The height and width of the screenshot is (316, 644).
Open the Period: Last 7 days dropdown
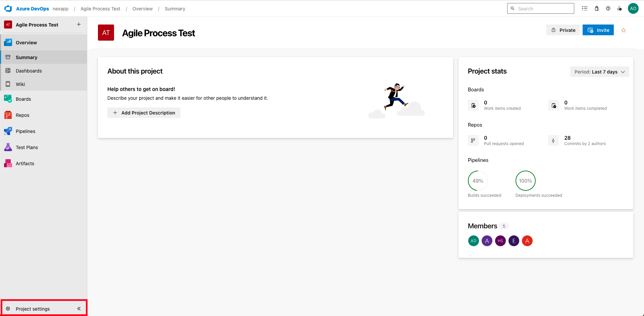(600, 72)
